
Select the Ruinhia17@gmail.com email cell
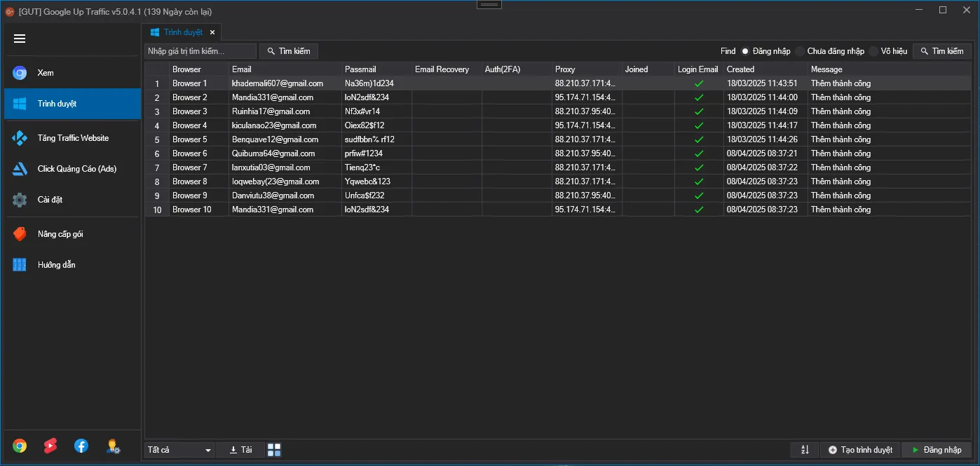coord(285,111)
